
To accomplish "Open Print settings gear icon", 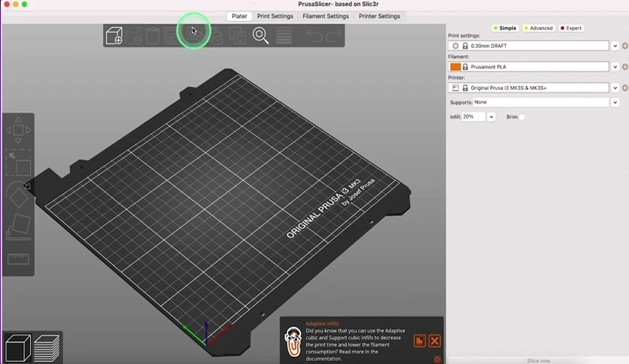I will click(x=625, y=46).
